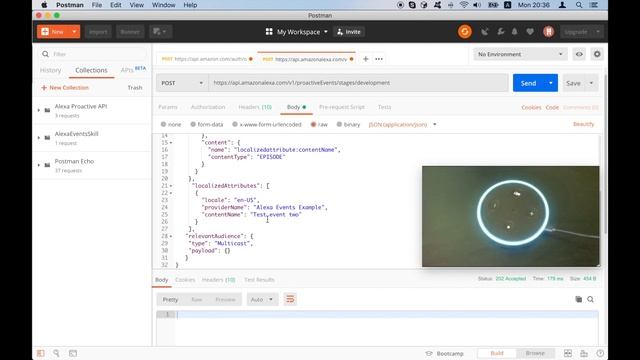Viewport: 640px width, 360px height.
Task: Open keyboard shortcuts icon in status bar
Action: pos(584,353)
